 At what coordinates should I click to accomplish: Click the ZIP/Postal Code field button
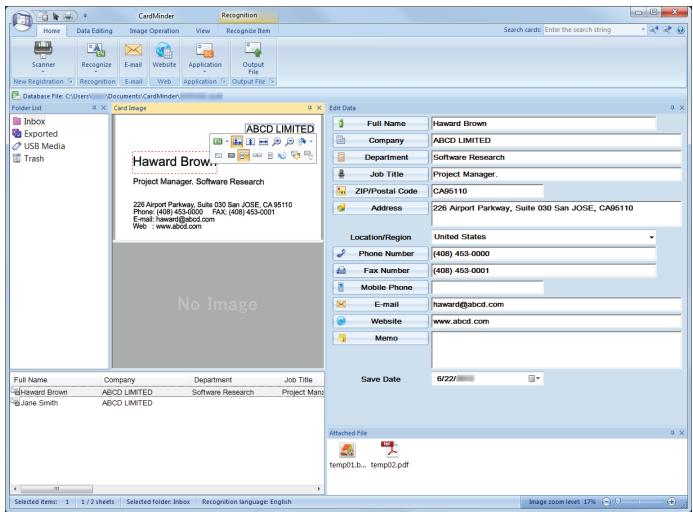pyautogui.click(x=381, y=191)
